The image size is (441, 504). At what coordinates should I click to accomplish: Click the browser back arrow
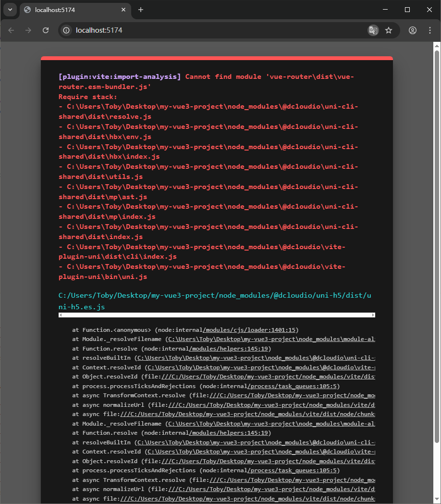[x=12, y=30]
